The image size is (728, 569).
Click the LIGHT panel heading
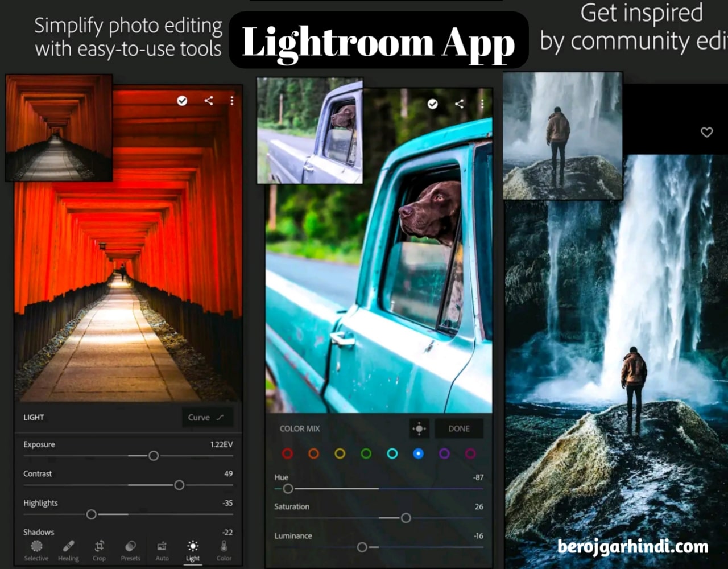(x=34, y=417)
